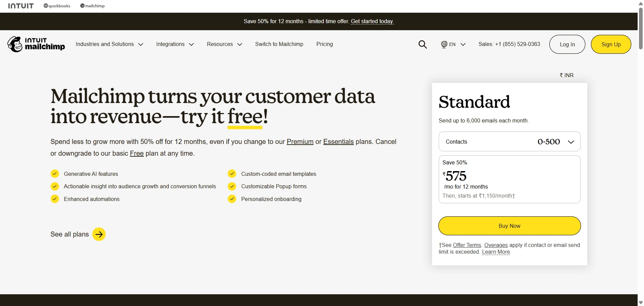The image size is (644, 306).
Task: Click the Log In button
Action: coord(567,44)
